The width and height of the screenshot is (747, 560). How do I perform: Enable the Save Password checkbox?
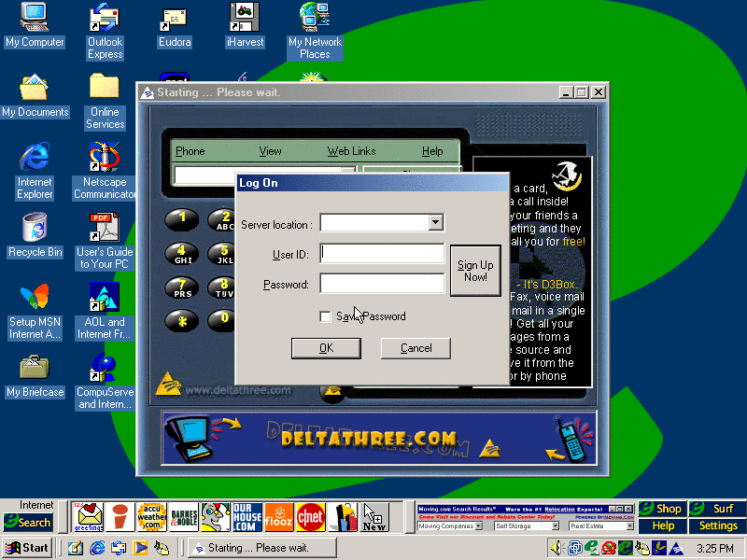(325, 316)
